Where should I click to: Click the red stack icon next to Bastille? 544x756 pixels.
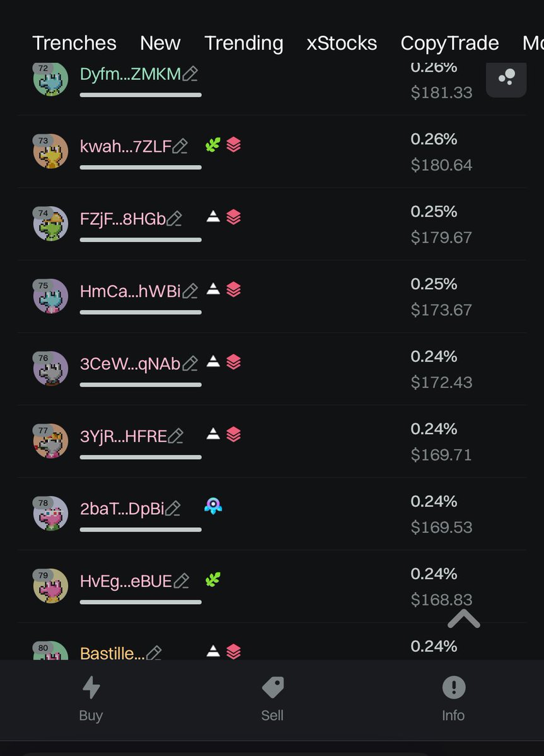[233, 651]
